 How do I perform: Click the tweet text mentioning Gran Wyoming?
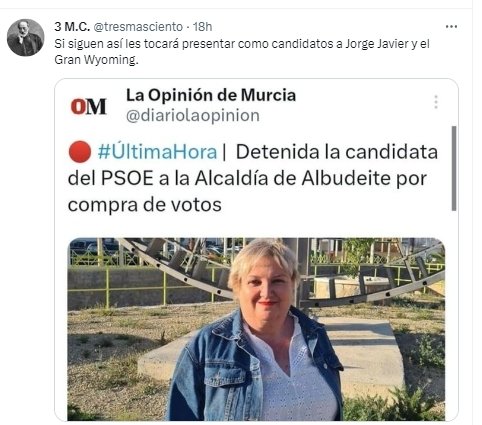242,52
